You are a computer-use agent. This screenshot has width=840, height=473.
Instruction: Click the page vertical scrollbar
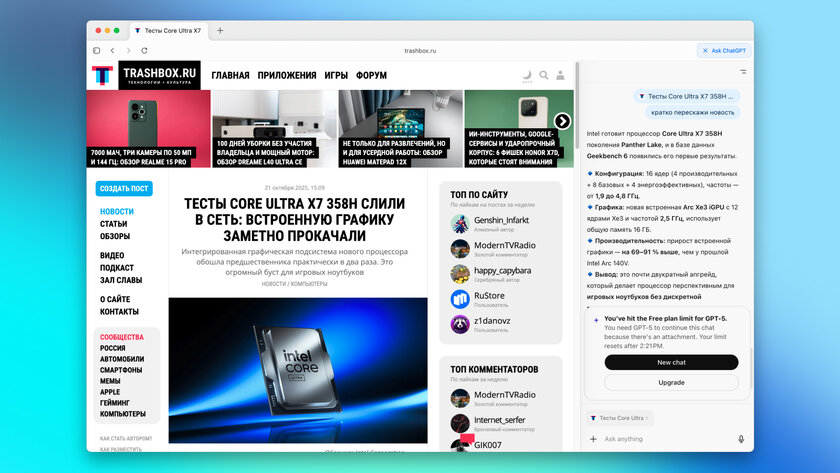coord(577,106)
